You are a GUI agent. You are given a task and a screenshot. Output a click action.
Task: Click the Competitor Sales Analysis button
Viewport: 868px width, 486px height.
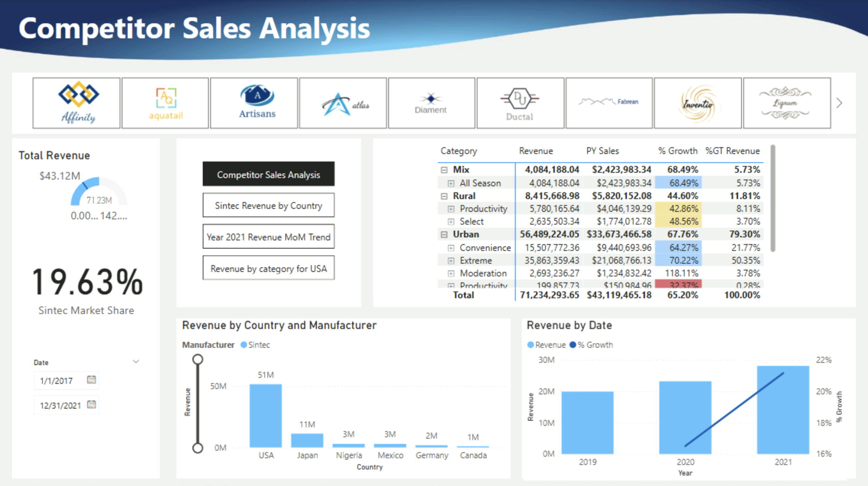click(x=268, y=174)
